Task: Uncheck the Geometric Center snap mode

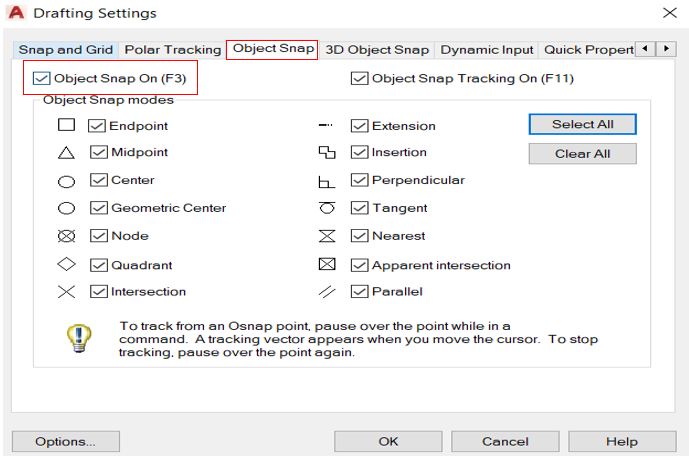Action: [99, 208]
